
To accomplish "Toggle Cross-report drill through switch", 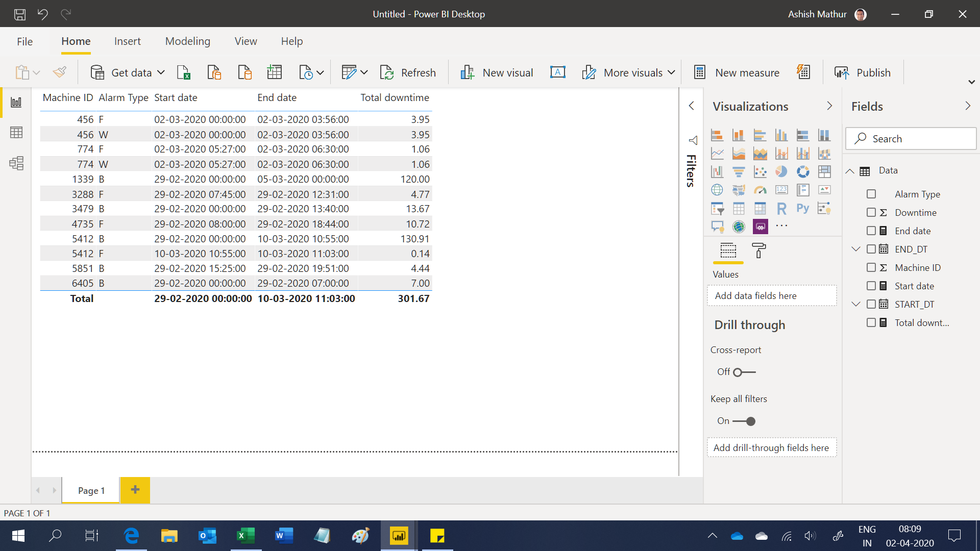I will click(744, 372).
